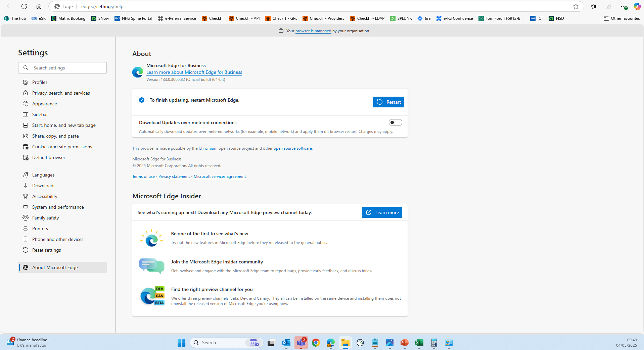Open Languages settings

[62, 175]
